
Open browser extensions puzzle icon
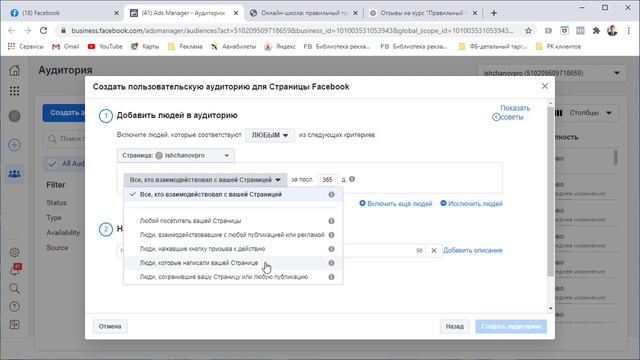pos(596,31)
